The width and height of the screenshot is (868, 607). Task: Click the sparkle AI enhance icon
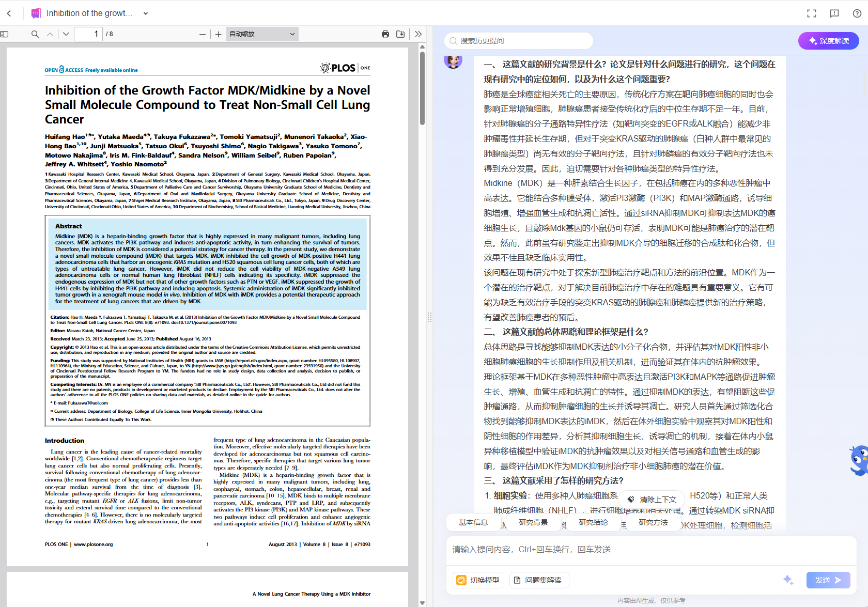click(788, 580)
